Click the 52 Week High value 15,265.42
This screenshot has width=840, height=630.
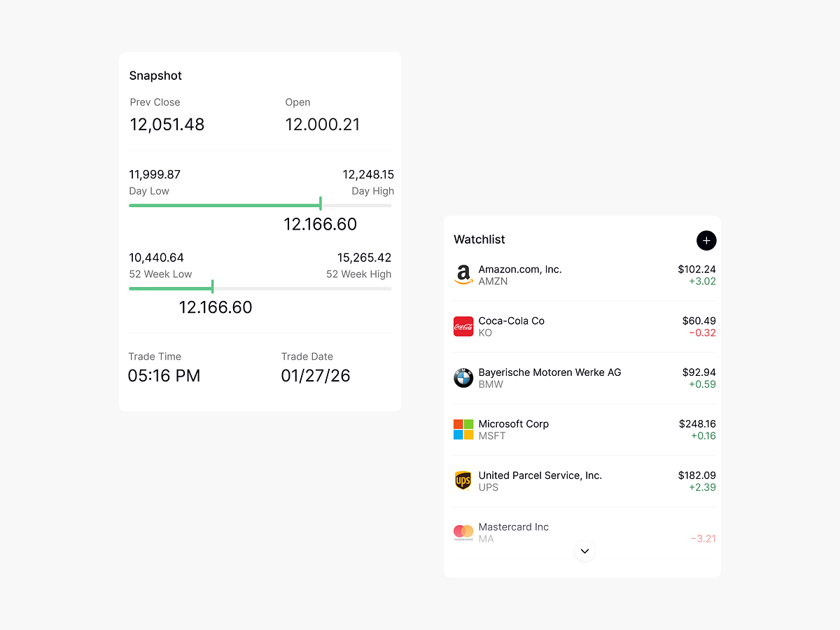coord(365,258)
